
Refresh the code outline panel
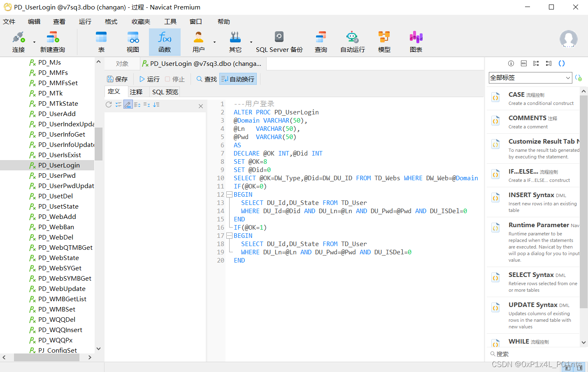109,105
